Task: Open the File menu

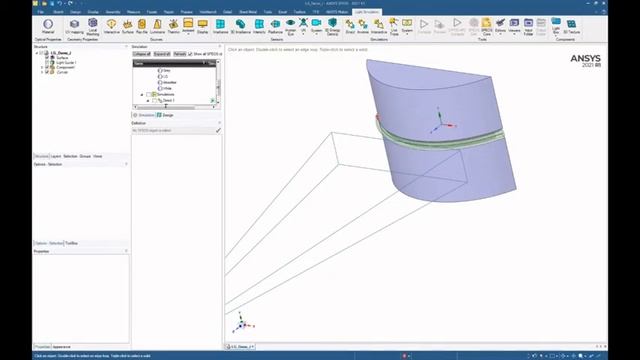Action: [x=40, y=12]
